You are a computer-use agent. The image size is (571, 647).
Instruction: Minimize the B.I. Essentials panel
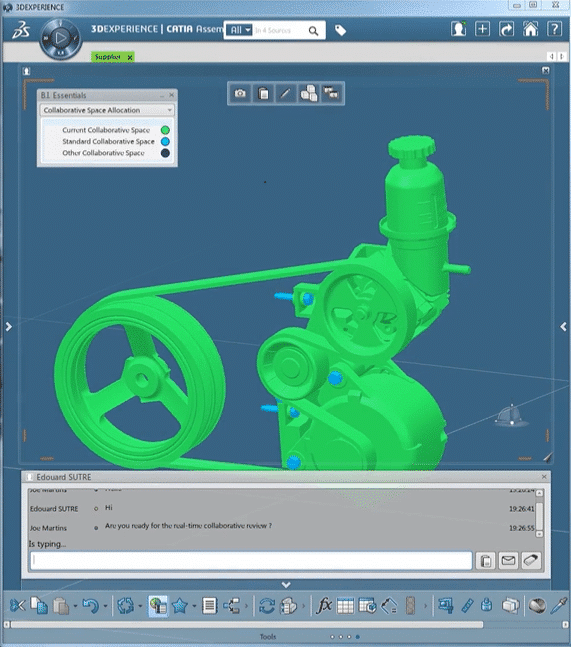click(x=162, y=96)
